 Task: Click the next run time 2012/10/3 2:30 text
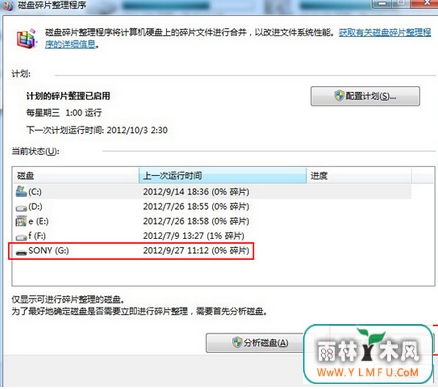tap(137, 130)
